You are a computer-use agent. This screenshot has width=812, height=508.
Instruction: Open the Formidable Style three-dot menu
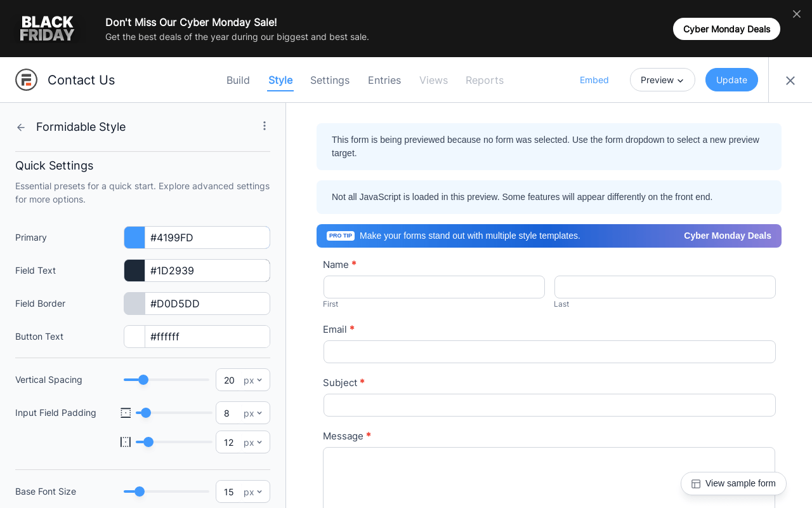[x=265, y=126]
